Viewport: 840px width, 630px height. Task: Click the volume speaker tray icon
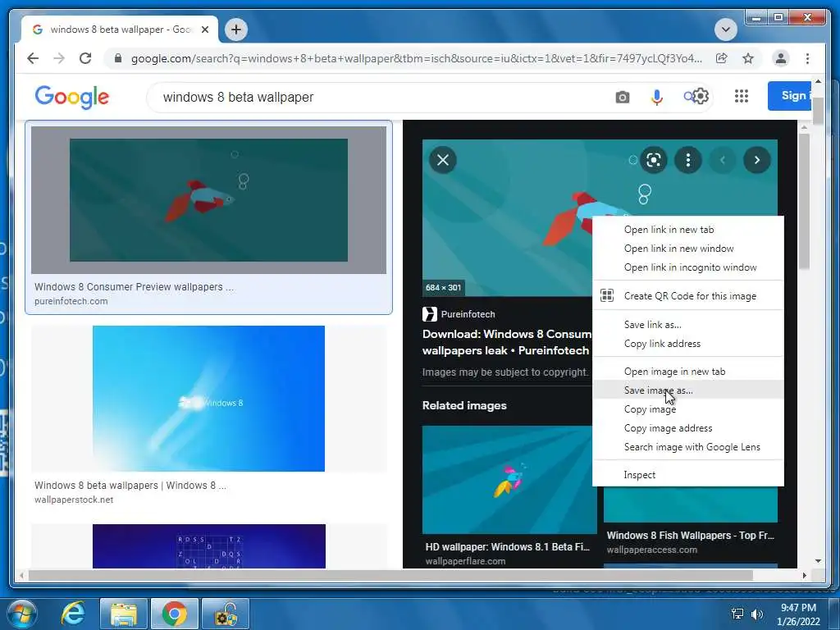756,614
